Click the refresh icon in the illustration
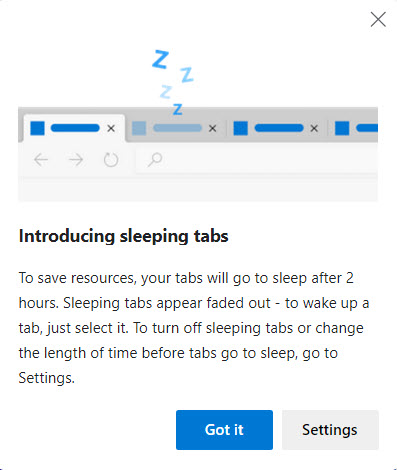 tap(111, 160)
